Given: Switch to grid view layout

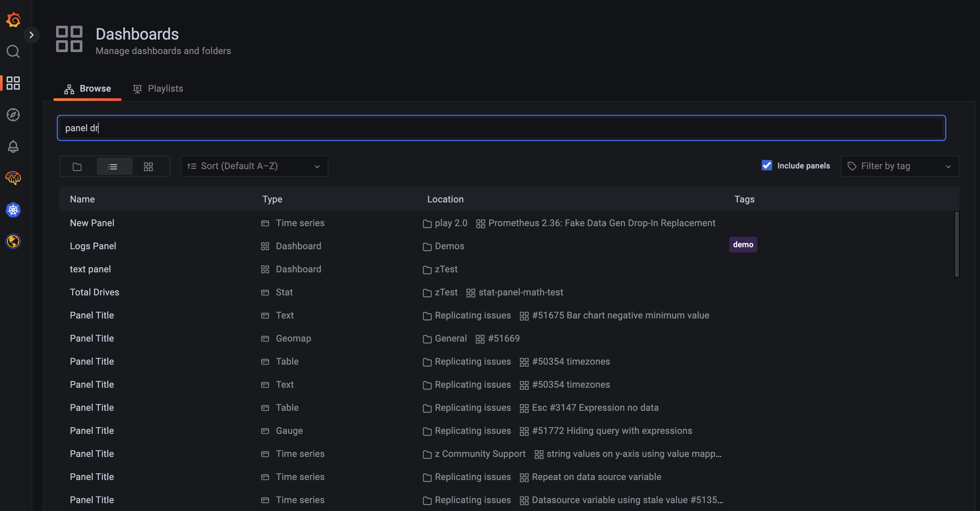Looking at the screenshot, I should [x=148, y=167].
